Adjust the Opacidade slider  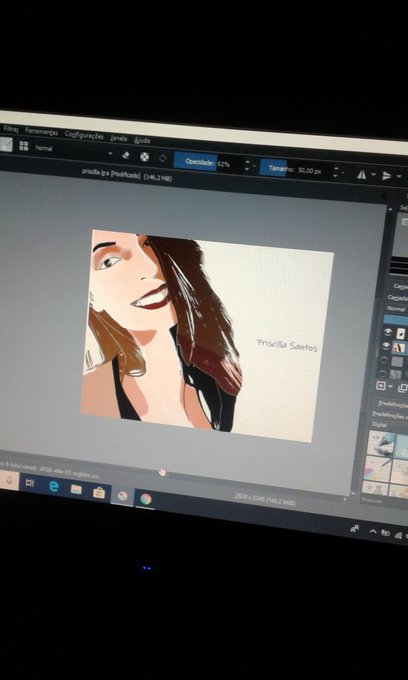click(x=207, y=163)
